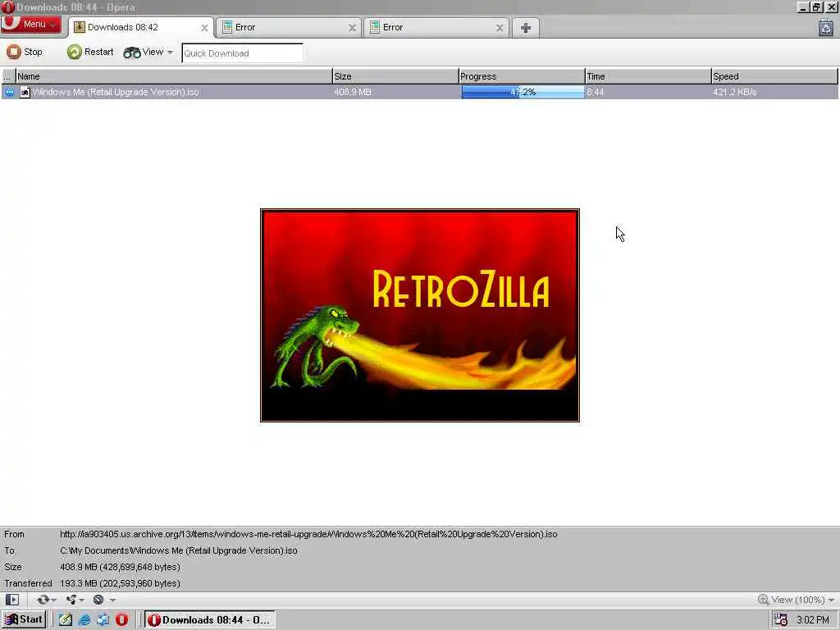This screenshot has height=630, width=840.
Task: Click the 47.2% progress bar
Action: 523,92
